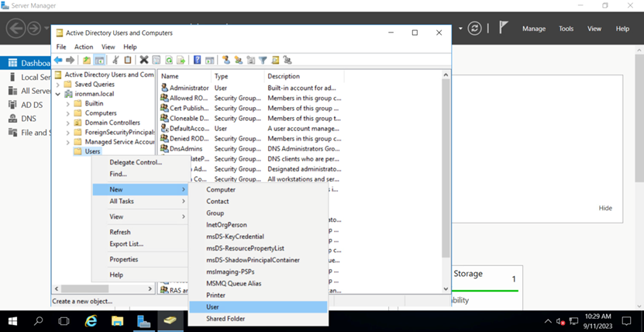Select Export List in context menu
Screen dimensions: 644x332
click(x=140, y=244)
